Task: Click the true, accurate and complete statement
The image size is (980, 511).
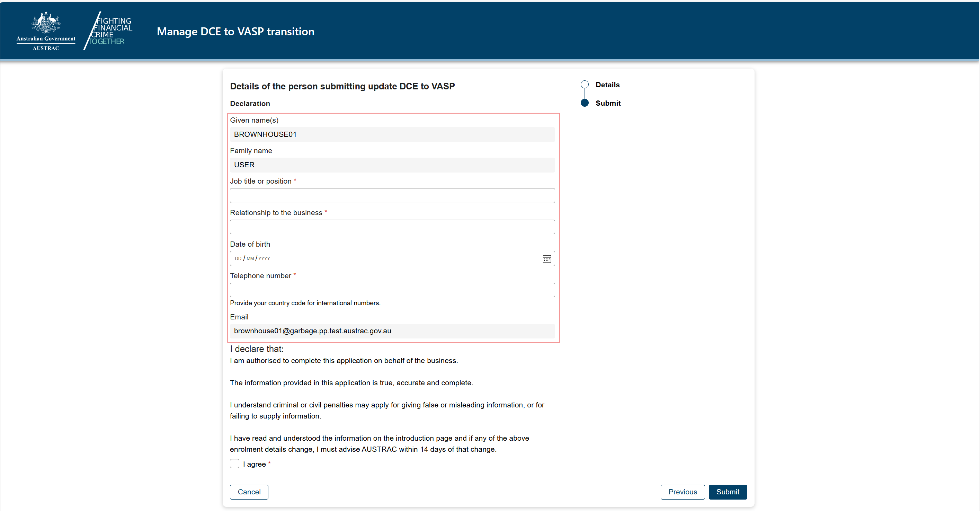Action: pyautogui.click(x=351, y=383)
